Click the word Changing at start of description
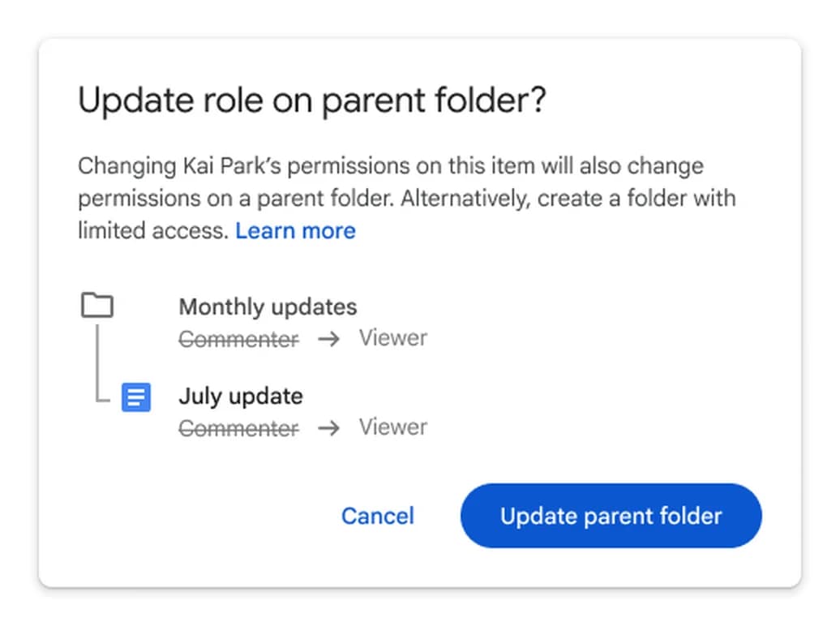 127,166
